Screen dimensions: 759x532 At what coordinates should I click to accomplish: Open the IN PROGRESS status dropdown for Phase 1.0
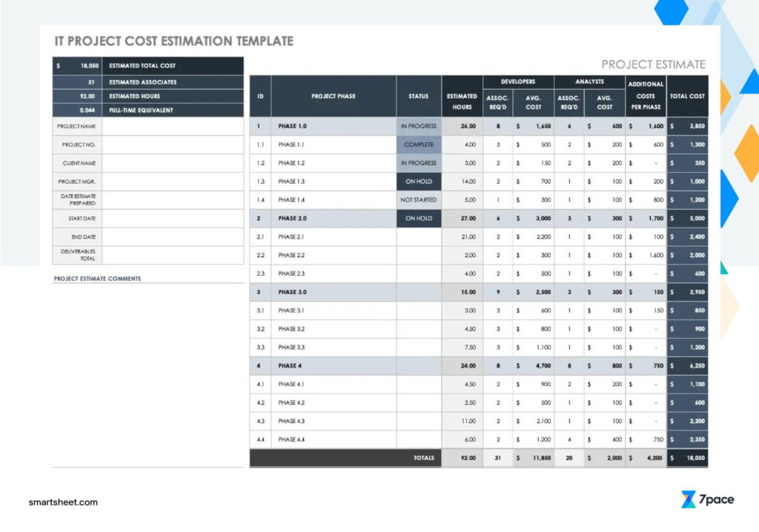[x=419, y=126]
